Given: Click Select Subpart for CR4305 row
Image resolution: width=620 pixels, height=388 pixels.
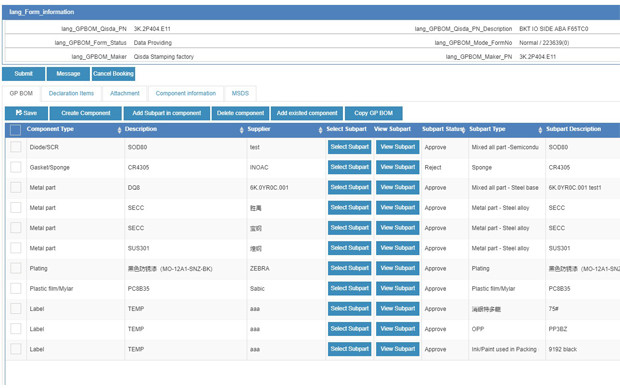Looking at the screenshot, I should 350,167.
